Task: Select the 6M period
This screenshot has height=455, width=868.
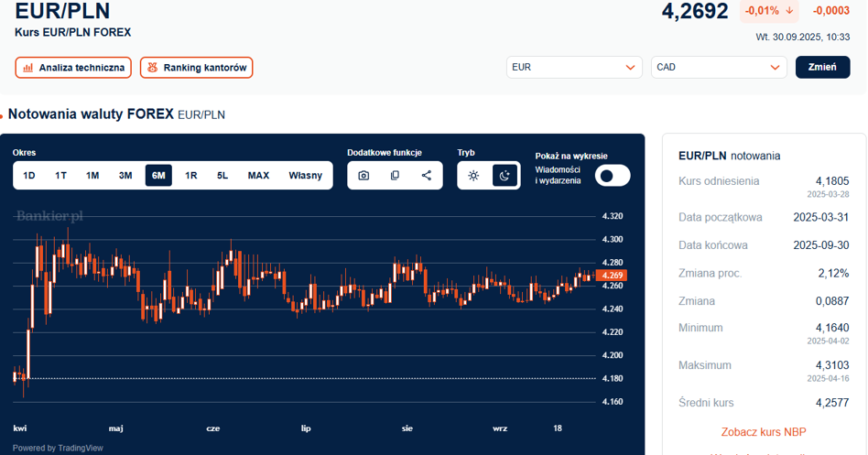Action: (158, 176)
